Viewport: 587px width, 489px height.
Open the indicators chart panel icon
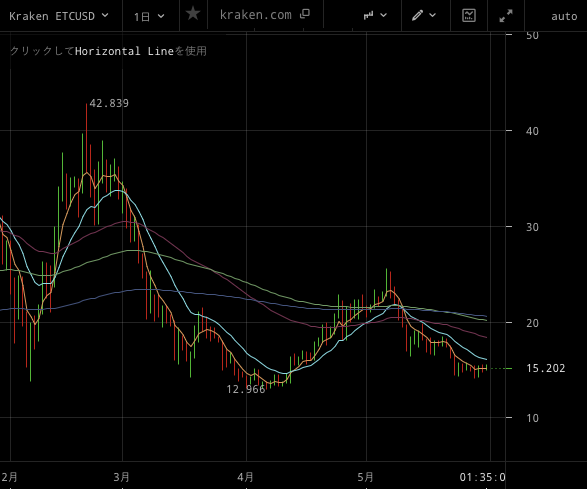pyautogui.click(x=469, y=15)
